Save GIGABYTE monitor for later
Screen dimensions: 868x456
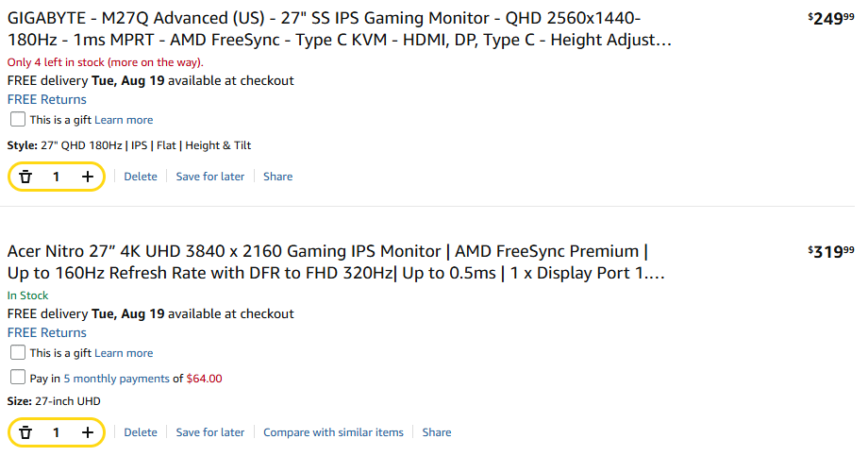pyautogui.click(x=209, y=177)
